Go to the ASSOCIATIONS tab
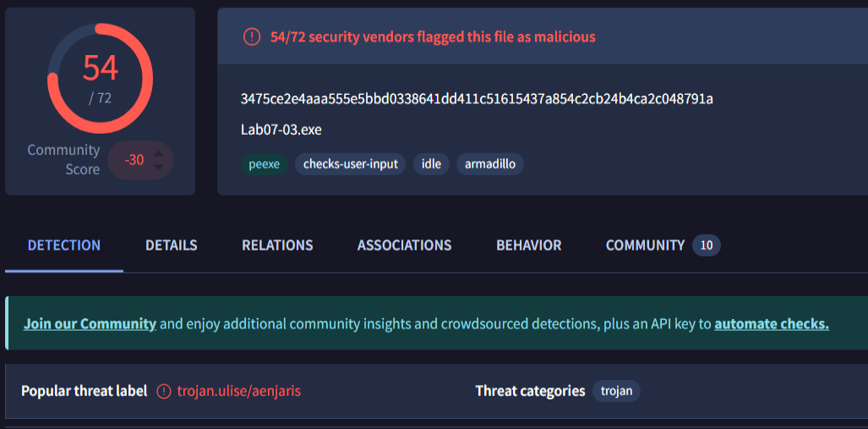The height and width of the screenshot is (429, 868). (x=404, y=245)
